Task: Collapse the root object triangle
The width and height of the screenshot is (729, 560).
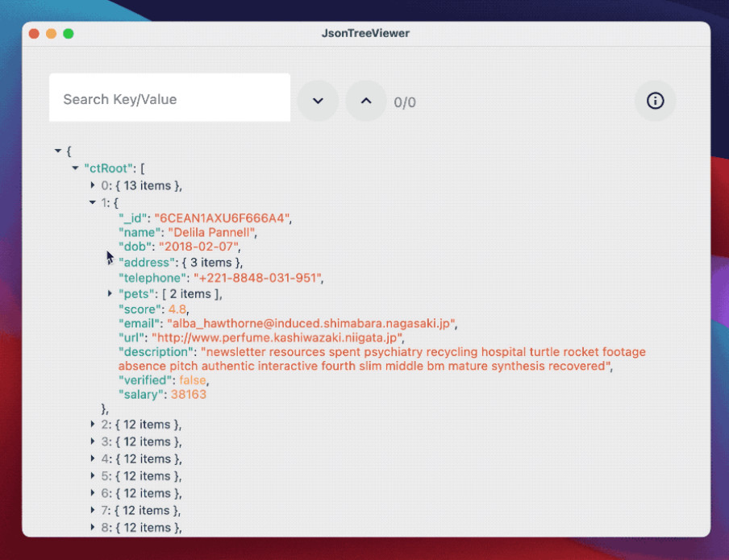Action: (x=57, y=151)
